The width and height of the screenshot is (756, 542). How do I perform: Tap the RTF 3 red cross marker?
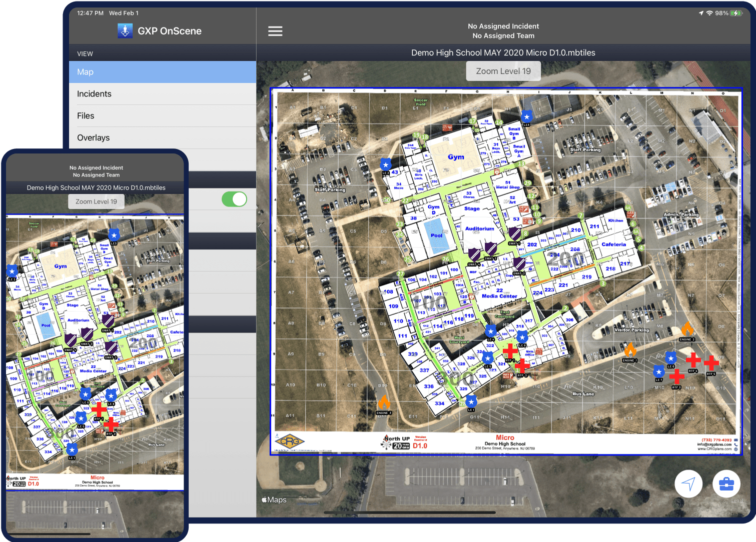click(676, 376)
